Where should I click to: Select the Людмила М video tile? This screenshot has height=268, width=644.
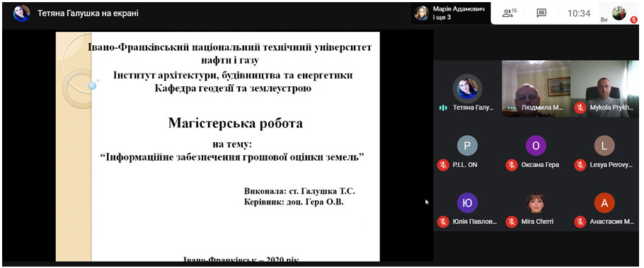click(536, 88)
